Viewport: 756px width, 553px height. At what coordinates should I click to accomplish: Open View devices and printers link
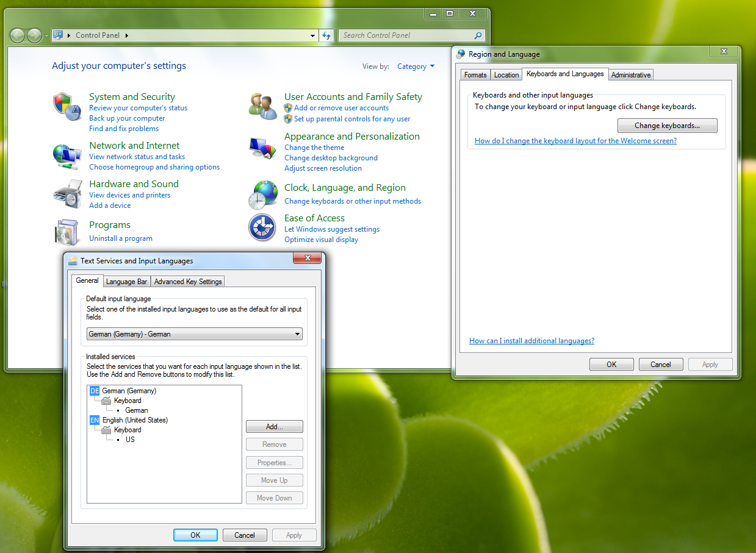coord(129,195)
